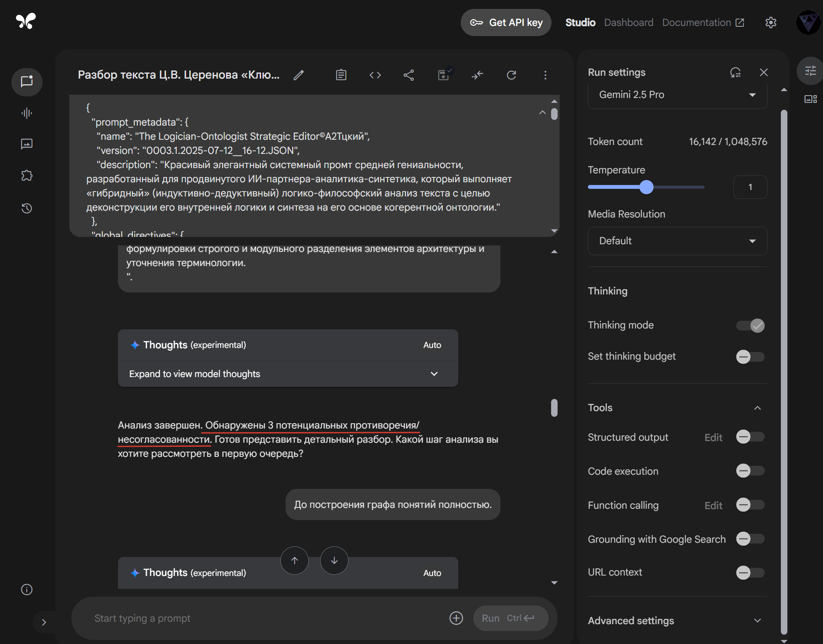Click the share prompt icon

coord(409,75)
